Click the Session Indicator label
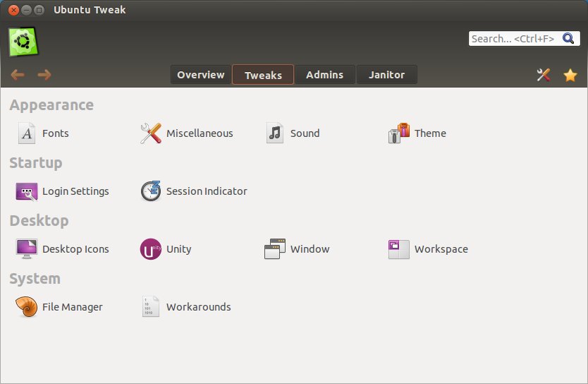 point(207,191)
